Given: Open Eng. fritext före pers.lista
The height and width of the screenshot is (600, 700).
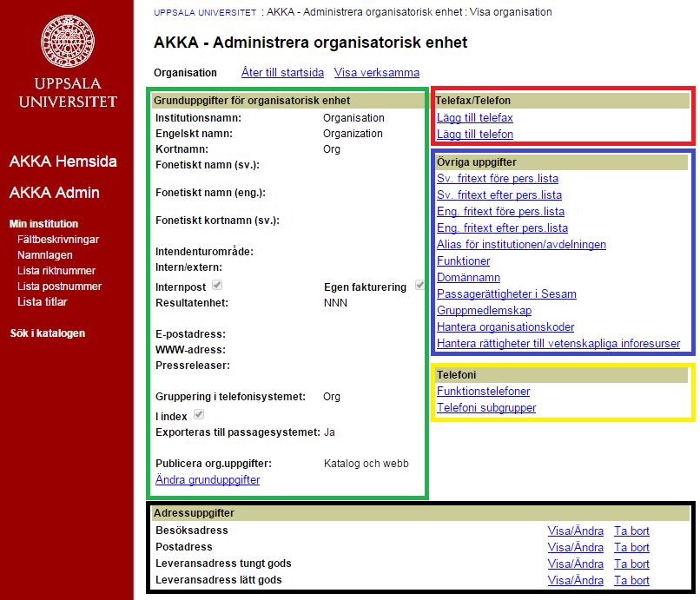Looking at the screenshot, I should (501, 211).
